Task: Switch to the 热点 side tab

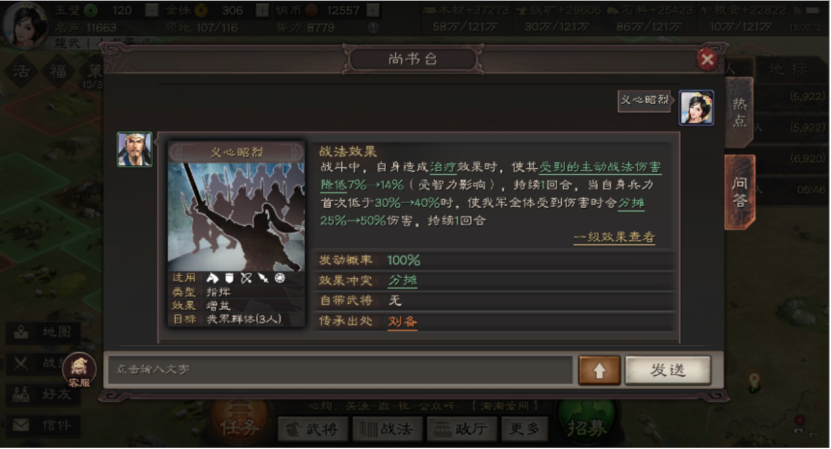Action: click(739, 112)
